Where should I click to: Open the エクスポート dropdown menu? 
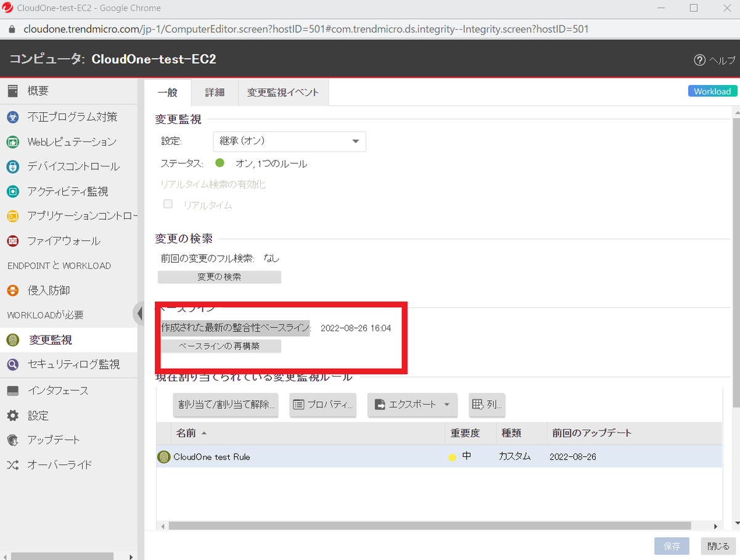(413, 405)
